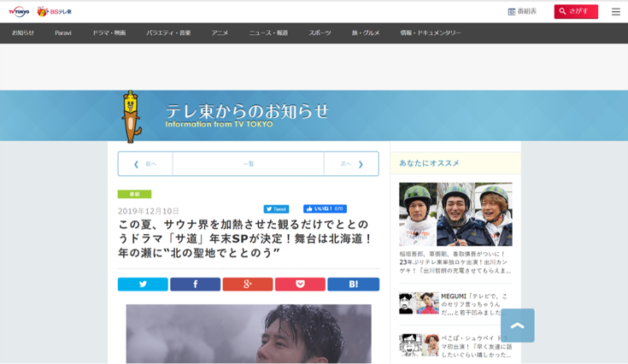The height and width of the screenshot is (364, 628).
Task: Share article via Google+ bar
Action: (x=248, y=285)
